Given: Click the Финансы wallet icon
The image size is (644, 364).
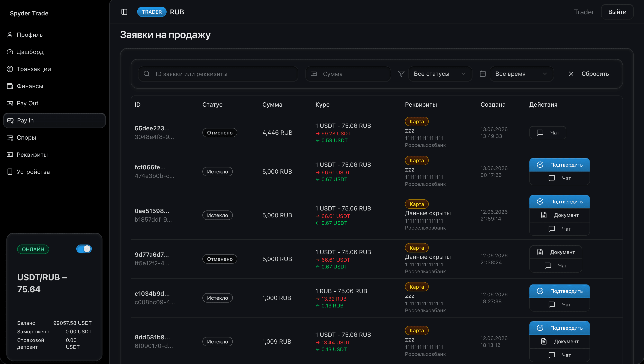Looking at the screenshot, I should 10,86.
